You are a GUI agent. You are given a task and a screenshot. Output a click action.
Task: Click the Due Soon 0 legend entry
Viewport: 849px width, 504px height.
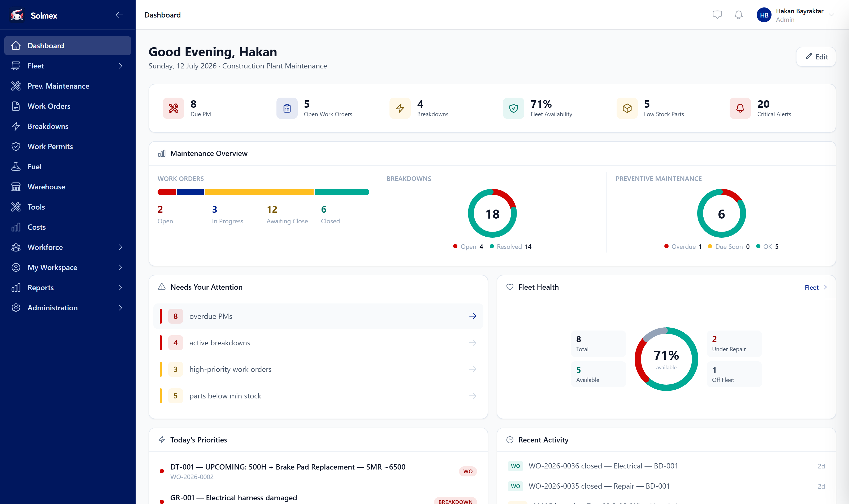(x=729, y=247)
